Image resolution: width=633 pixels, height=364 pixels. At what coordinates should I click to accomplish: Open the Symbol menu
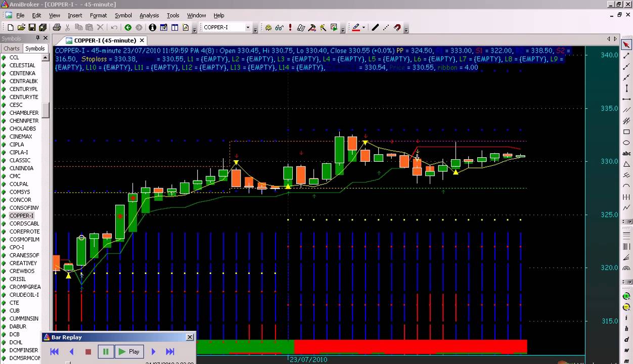pyautogui.click(x=123, y=15)
